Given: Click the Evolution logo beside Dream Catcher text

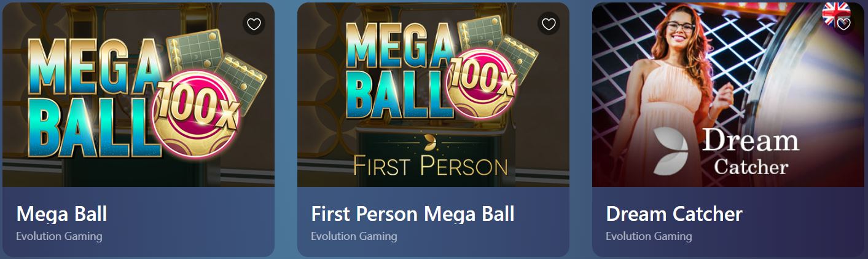Looking at the screenshot, I should (x=671, y=151).
